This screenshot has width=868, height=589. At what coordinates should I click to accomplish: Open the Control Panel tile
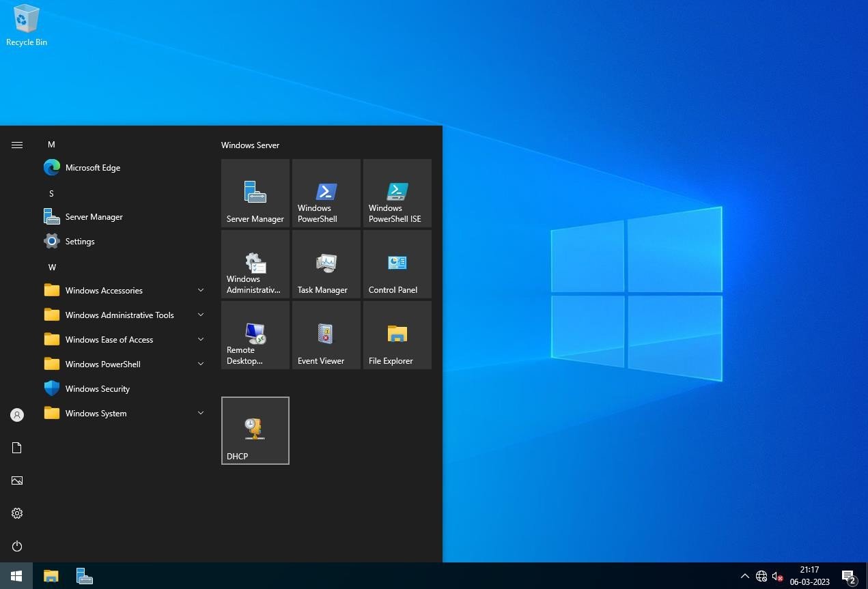click(397, 264)
